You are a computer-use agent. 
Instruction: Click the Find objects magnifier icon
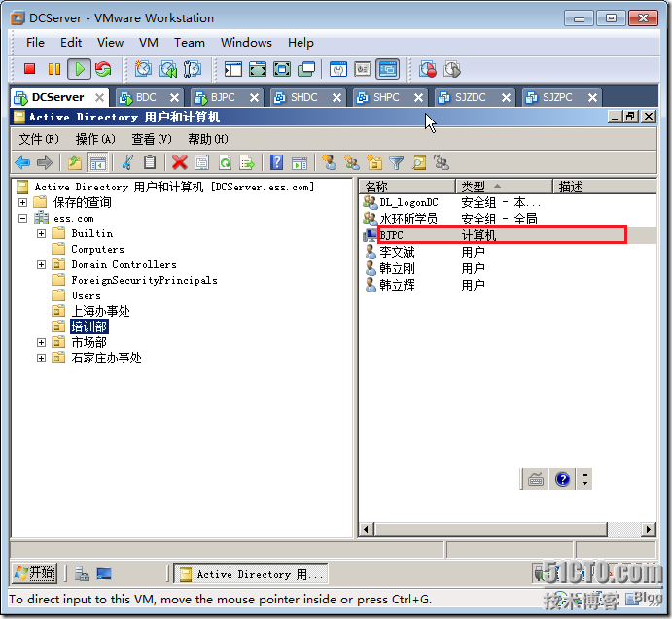(x=419, y=162)
